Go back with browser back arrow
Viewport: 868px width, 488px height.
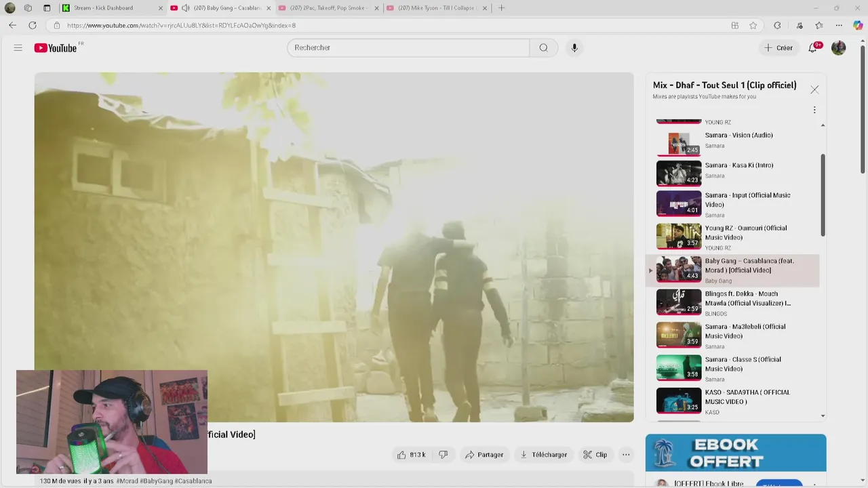12,25
